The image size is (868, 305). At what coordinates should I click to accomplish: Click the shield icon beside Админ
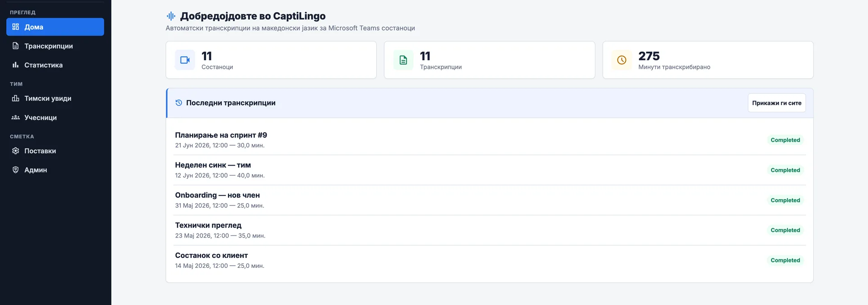click(15, 170)
